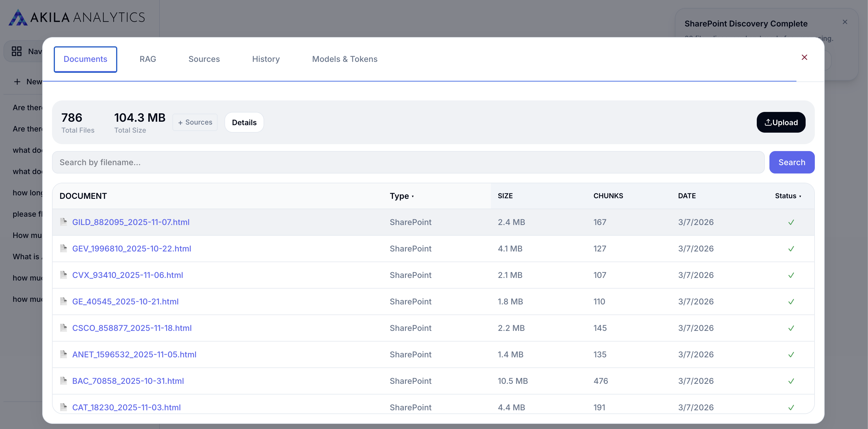Toggle the status checkmark on GILD_882095 row
868x429 pixels.
791,222
